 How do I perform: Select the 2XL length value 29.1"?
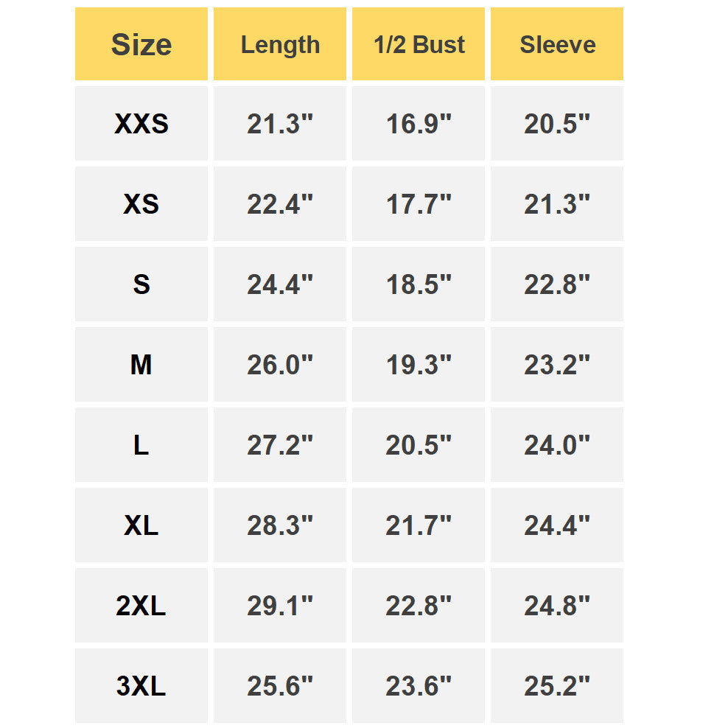(280, 606)
